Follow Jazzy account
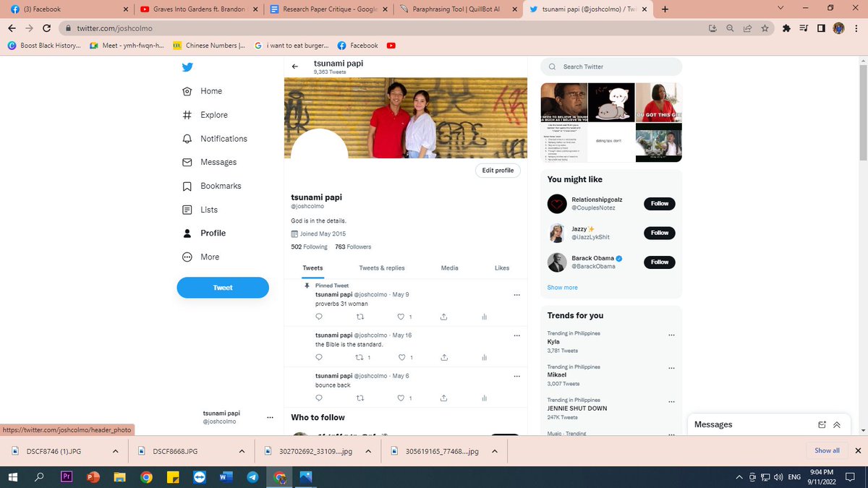 pyautogui.click(x=660, y=233)
